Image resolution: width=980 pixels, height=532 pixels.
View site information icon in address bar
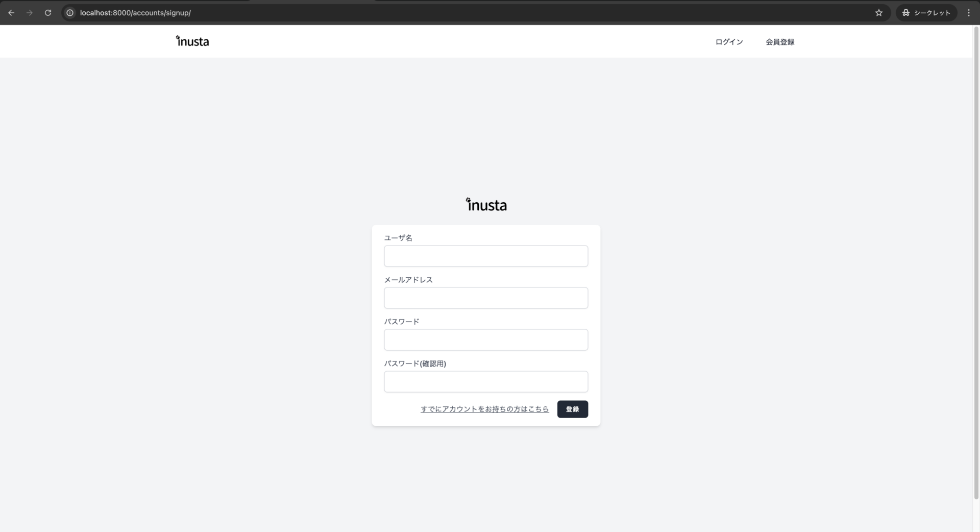pos(70,13)
